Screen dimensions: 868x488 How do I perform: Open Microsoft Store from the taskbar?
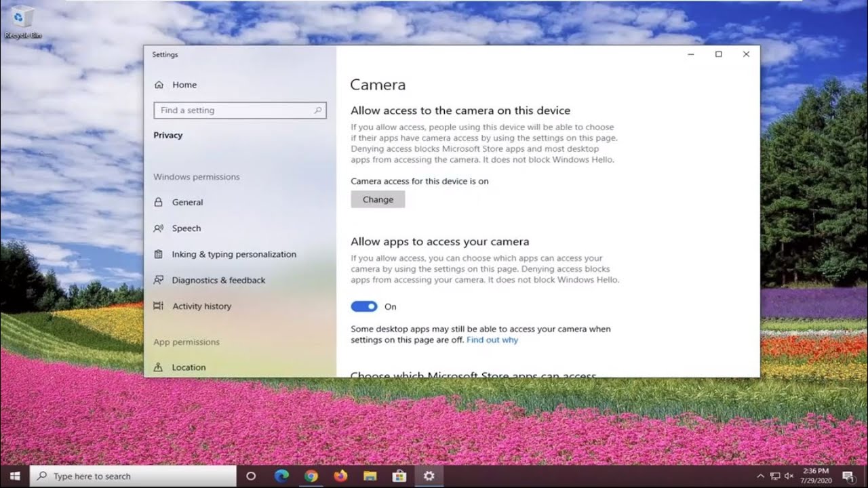[x=399, y=476]
